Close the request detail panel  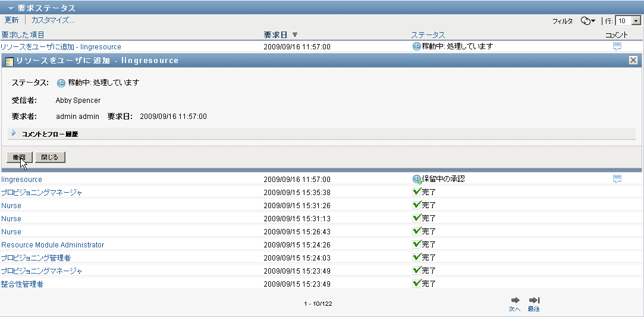pyautogui.click(x=633, y=60)
